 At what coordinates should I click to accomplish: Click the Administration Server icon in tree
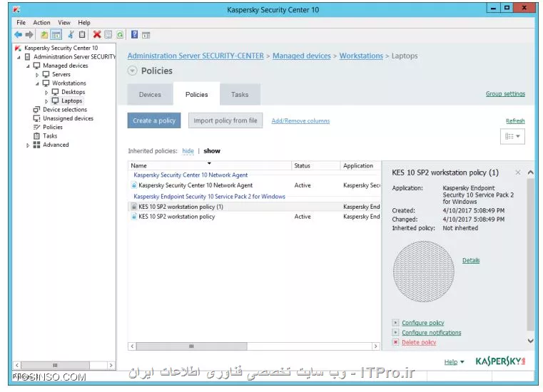pyautogui.click(x=28, y=57)
